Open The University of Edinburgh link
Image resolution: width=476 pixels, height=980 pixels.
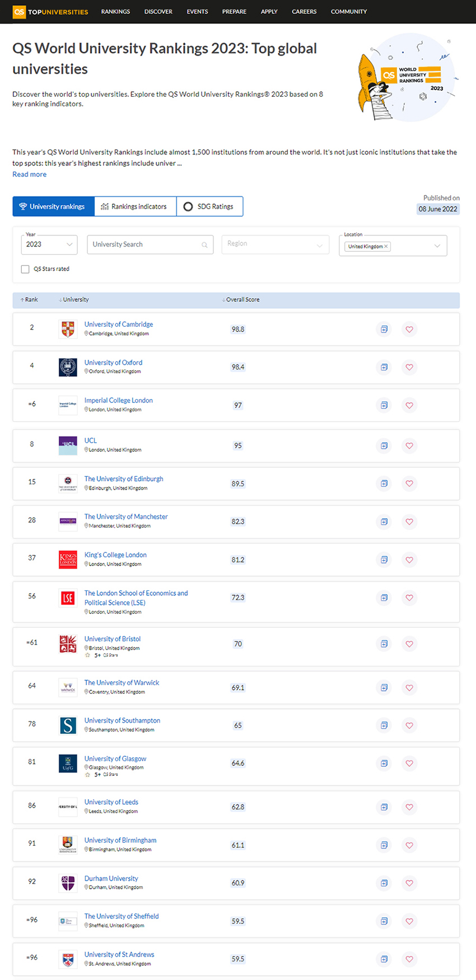(x=124, y=479)
